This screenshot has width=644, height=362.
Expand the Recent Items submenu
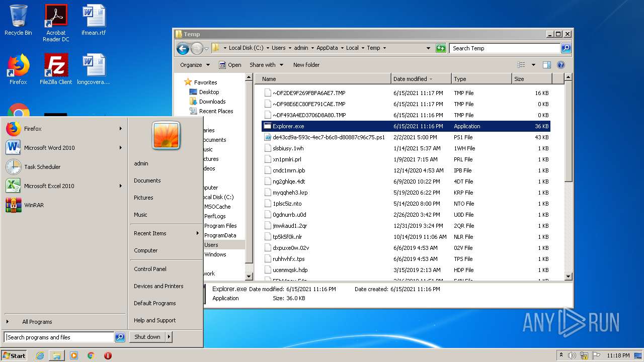[166, 233]
